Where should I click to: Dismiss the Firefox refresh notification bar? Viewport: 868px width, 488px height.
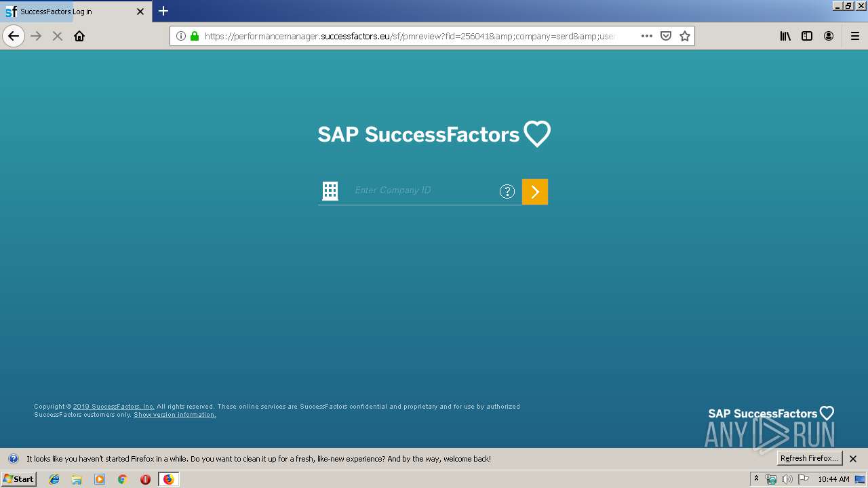[x=853, y=459]
